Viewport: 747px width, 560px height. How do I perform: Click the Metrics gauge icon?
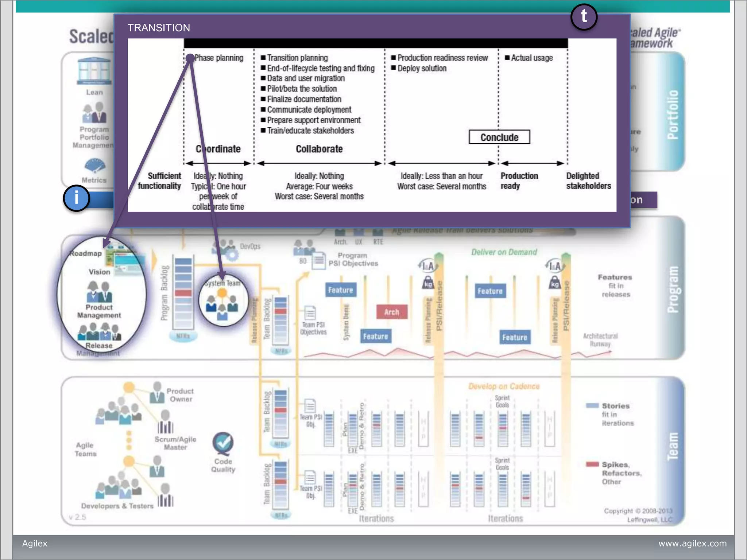[94, 166]
